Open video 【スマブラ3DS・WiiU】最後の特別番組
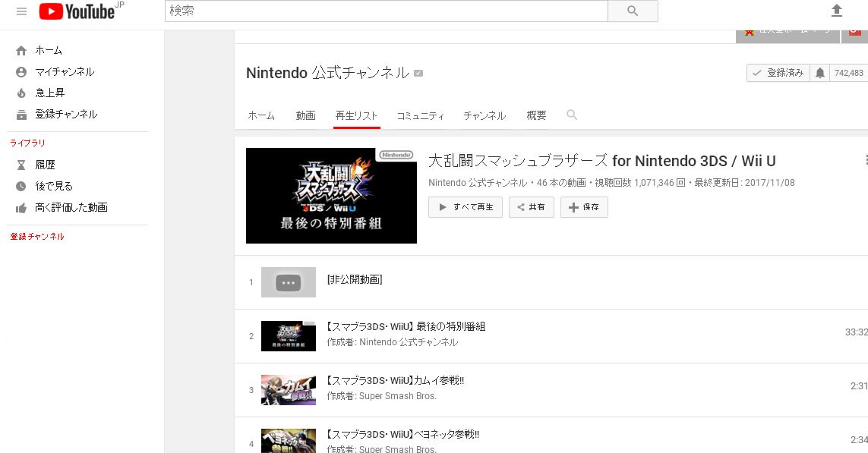 (406, 326)
